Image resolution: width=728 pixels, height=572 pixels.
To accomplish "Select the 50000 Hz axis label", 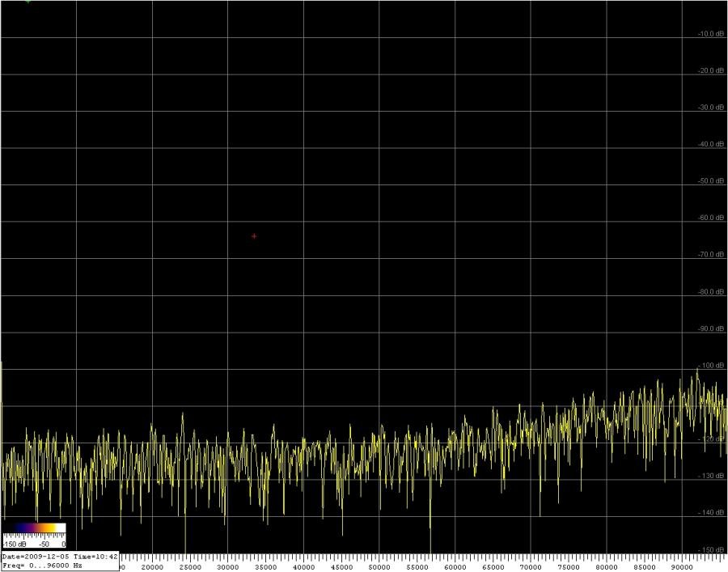I will point(379,567).
